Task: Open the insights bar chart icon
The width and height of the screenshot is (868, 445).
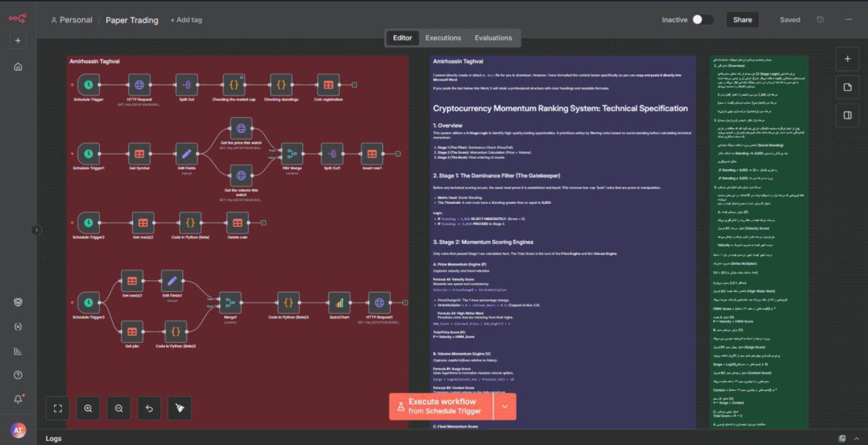Action: [x=18, y=351]
